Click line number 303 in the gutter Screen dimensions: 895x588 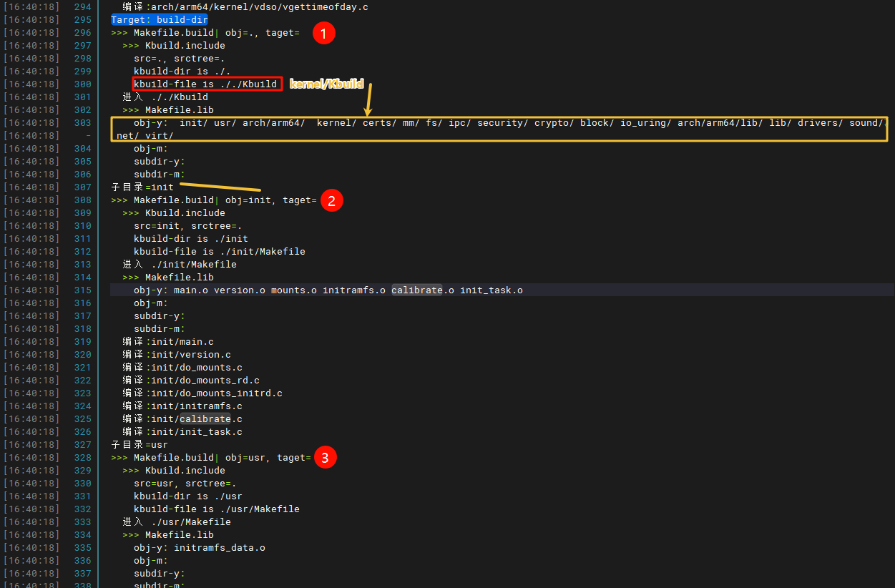coord(82,123)
